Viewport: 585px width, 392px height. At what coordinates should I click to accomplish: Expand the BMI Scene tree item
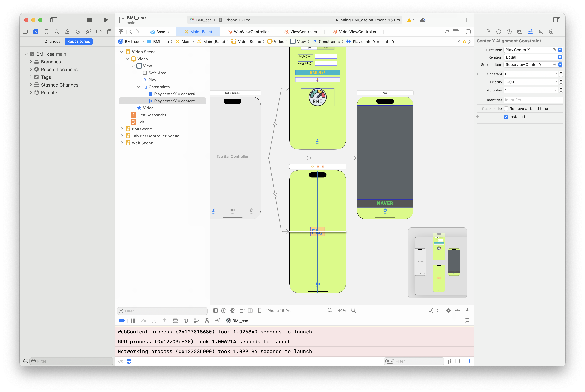[122, 129]
